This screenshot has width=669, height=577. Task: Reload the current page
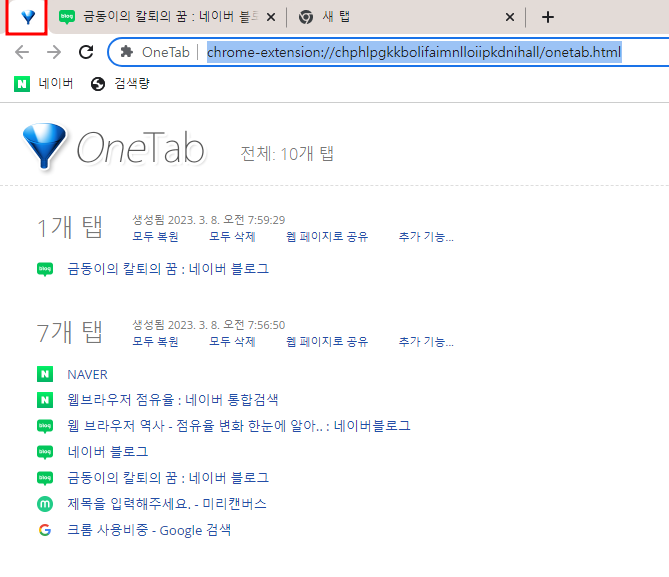coord(86,52)
